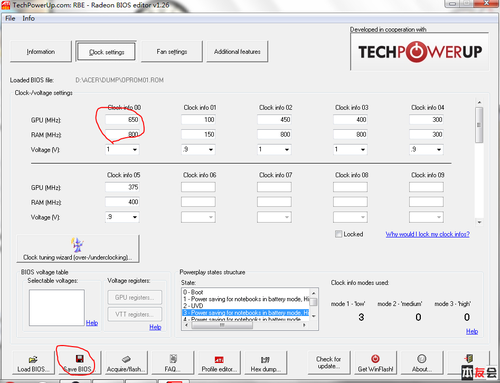Click the Get WinFlash icon button
This screenshot has width=500, height=383.
point(375,359)
